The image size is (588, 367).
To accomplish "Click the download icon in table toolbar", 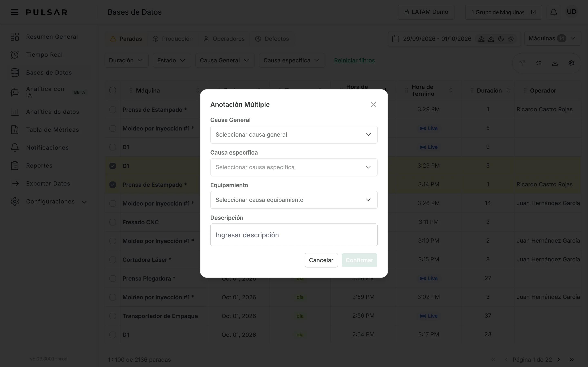I will [555, 63].
